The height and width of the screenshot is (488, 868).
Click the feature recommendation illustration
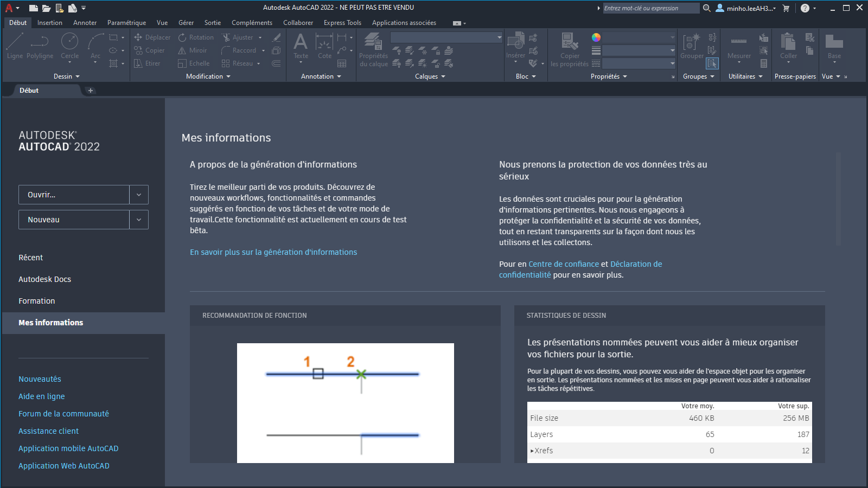(346, 403)
